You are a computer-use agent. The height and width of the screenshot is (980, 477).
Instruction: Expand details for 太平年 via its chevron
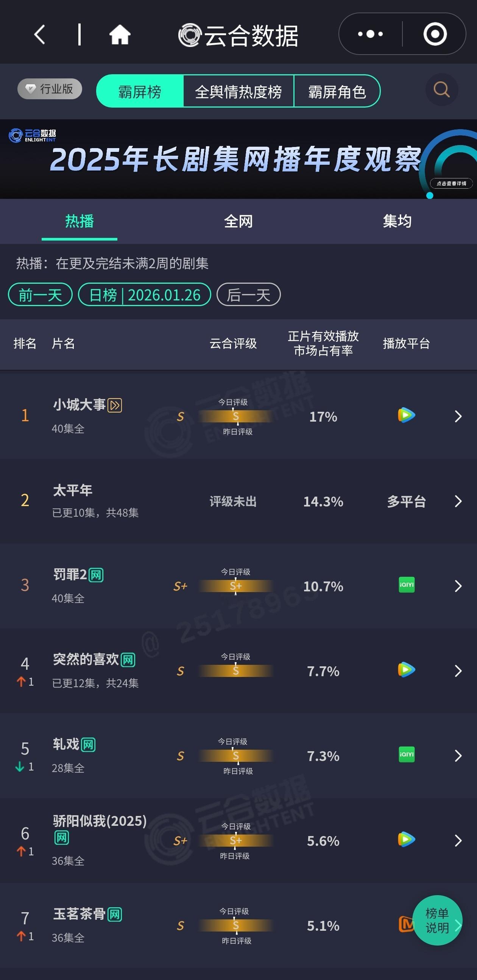pyautogui.click(x=458, y=502)
